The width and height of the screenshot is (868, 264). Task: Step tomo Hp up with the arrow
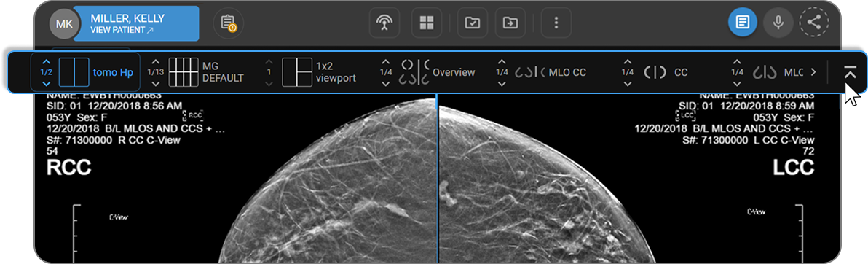[47, 61]
